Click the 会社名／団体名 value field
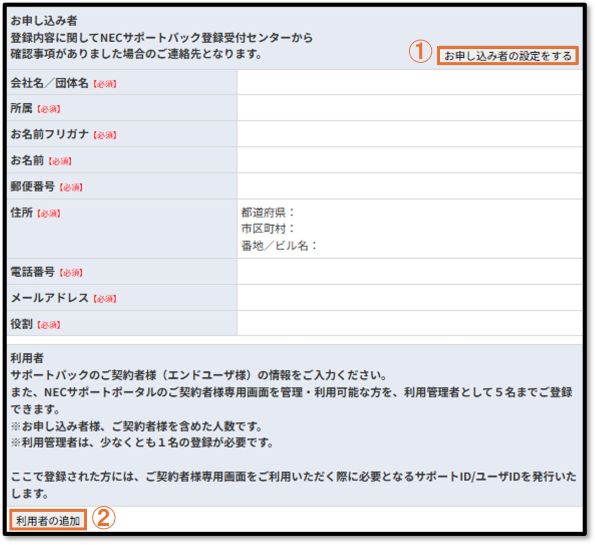Screen dimensions: 595x545 [x=409, y=82]
